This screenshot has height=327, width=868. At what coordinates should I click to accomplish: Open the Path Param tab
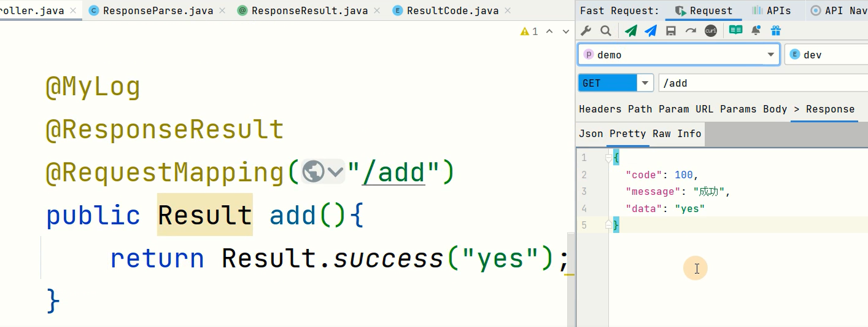coord(658,109)
